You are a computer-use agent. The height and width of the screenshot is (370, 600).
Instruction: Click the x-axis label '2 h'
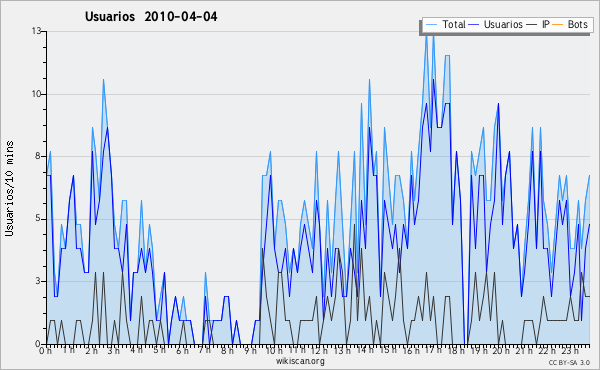coord(91,350)
